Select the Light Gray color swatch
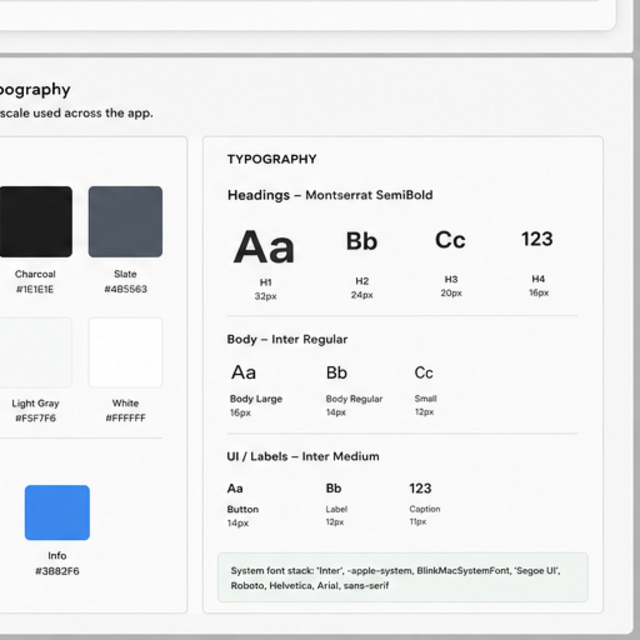This screenshot has width=640, height=640. tap(36, 353)
